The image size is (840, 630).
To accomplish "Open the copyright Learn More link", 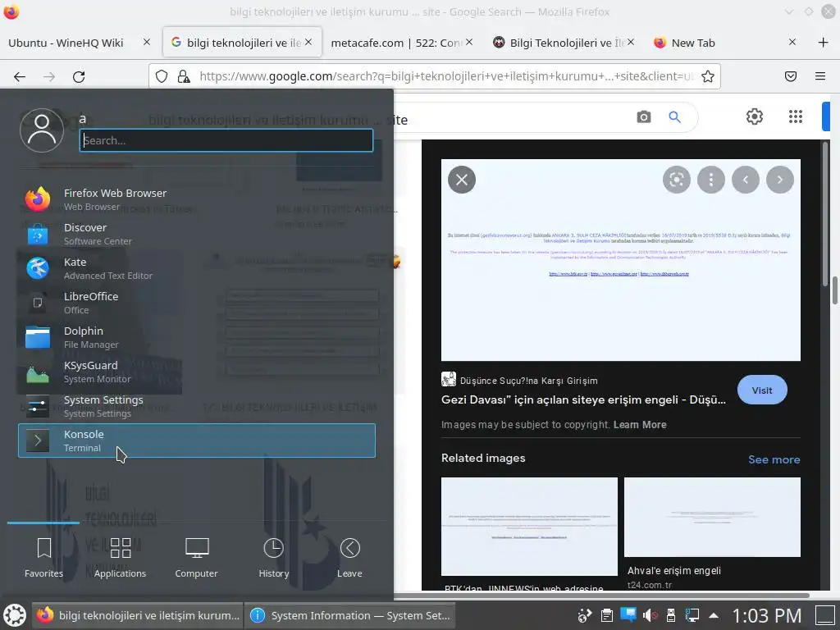I will coord(640,425).
